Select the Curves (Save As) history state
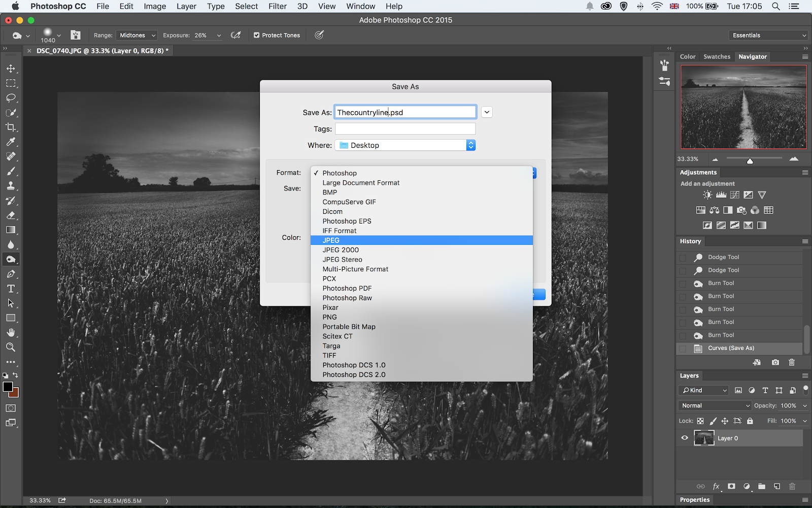This screenshot has width=812, height=508. pos(739,348)
